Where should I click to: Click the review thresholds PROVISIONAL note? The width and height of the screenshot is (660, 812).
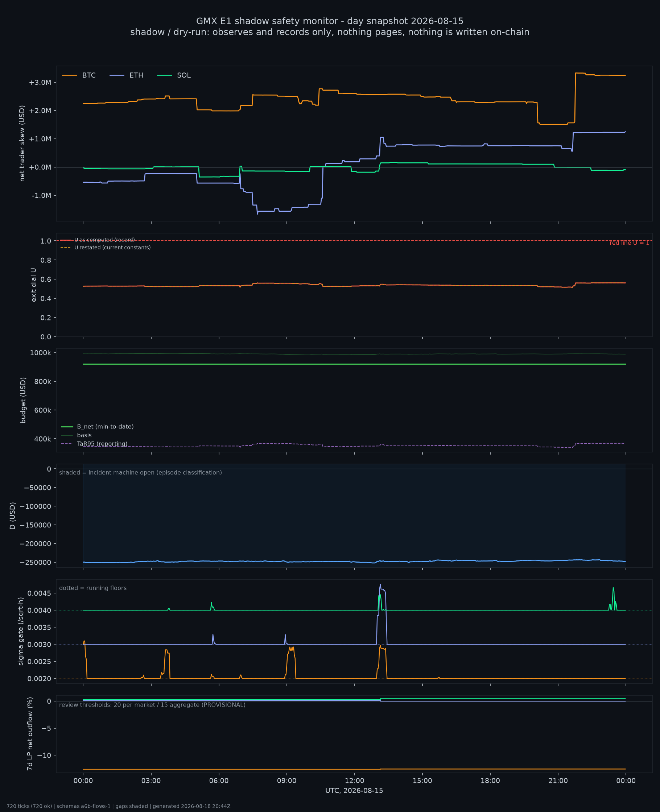coord(152,705)
